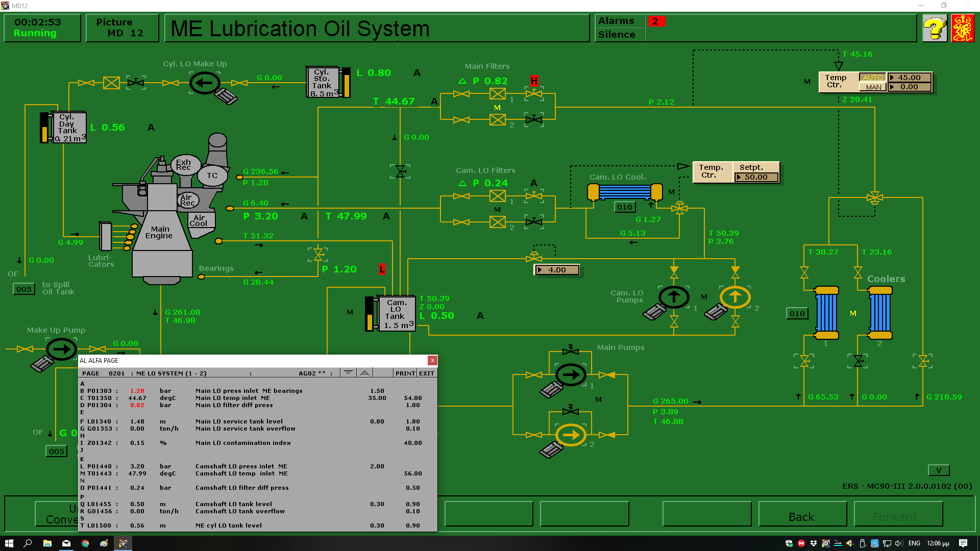The height and width of the screenshot is (551, 980).
Task: Open the V dropdown button
Action: (938, 470)
